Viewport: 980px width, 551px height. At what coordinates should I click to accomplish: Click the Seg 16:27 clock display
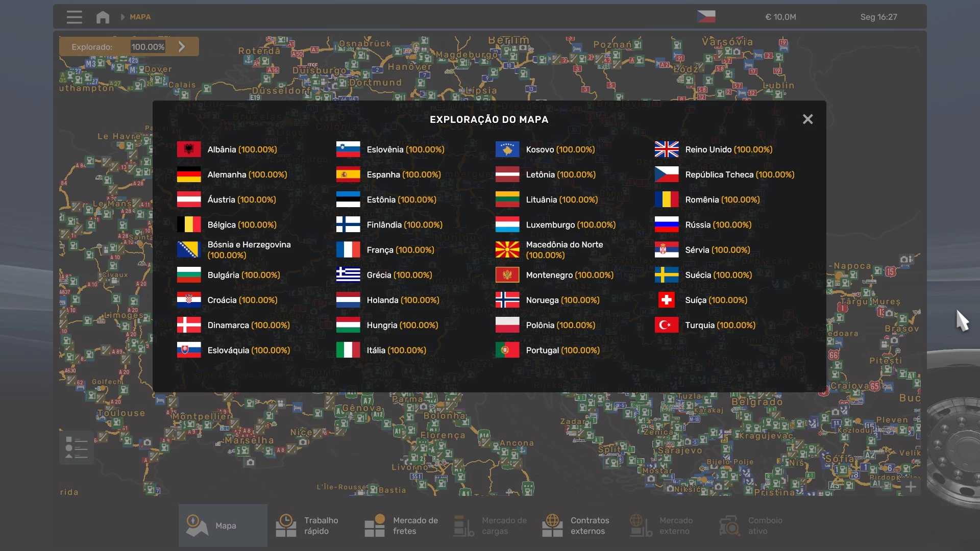pyautogui.click(x=878, y=17)
